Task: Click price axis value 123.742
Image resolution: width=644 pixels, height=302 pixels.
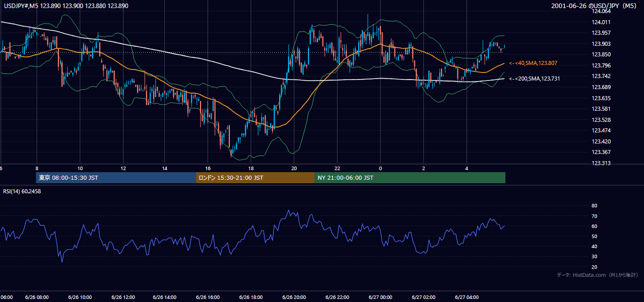Action: (601, 76)
